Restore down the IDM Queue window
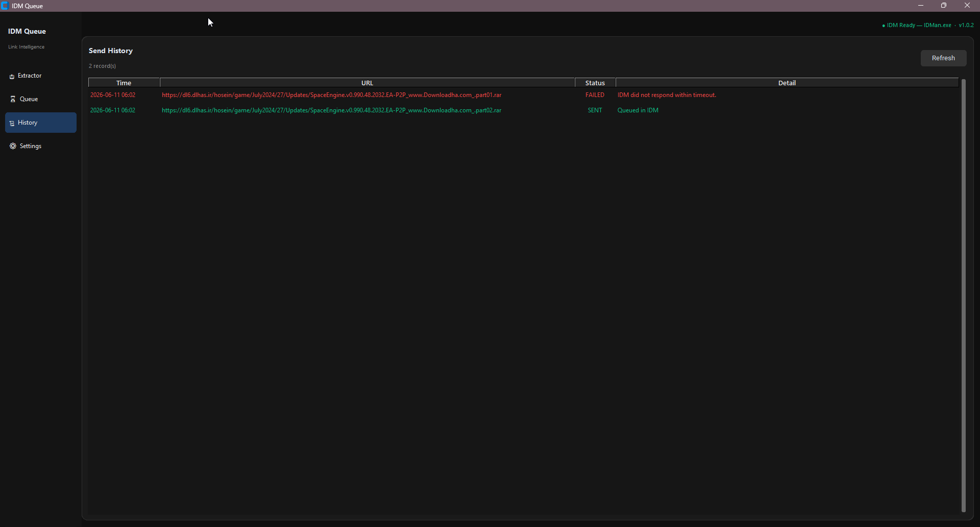 [x=944, y=6]
